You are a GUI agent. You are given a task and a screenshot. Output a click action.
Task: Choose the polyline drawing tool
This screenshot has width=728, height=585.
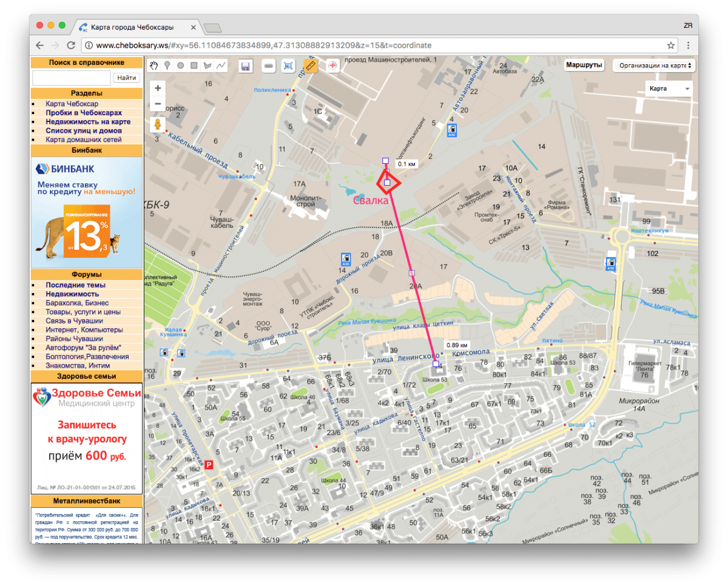221,66
